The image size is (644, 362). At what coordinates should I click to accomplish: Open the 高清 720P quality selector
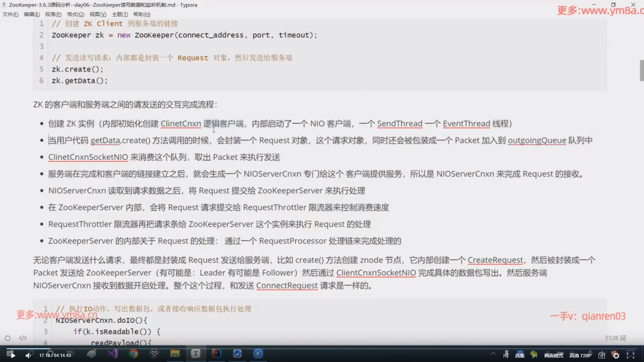(580, 355)
